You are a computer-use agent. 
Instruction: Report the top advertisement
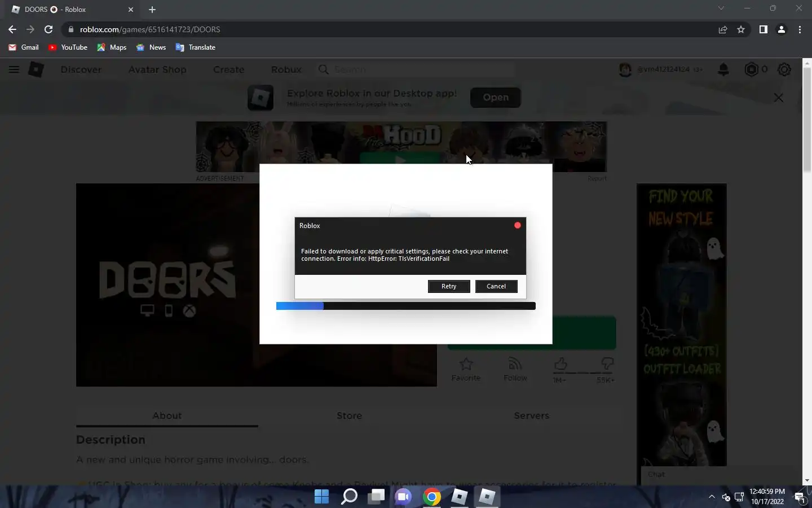click(x=597, y=178)
